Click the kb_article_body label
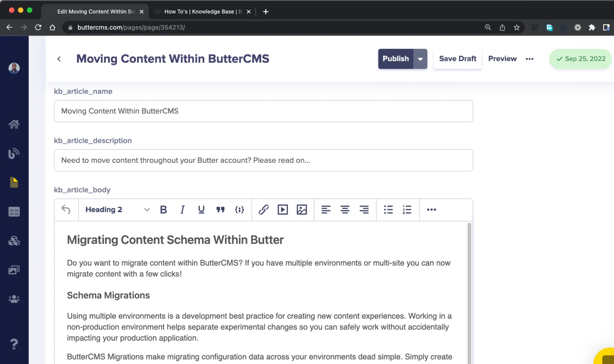 click(82, 190)
